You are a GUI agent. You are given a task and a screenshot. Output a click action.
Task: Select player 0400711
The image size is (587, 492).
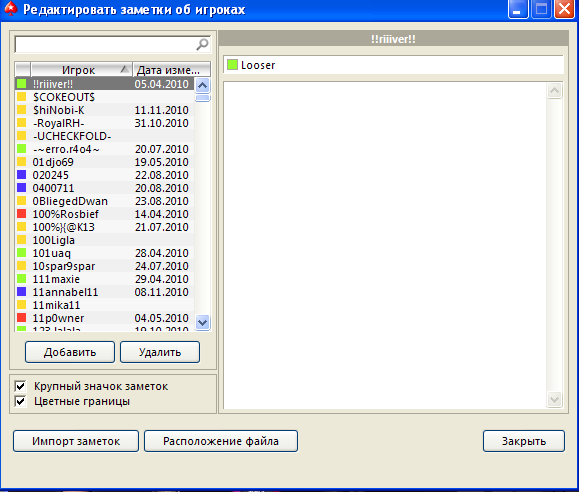104,188
